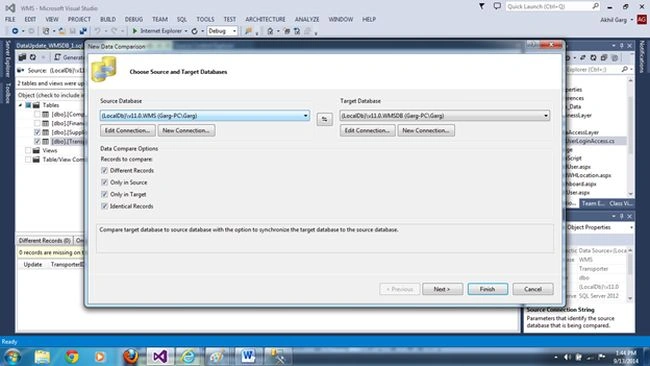Click Edit Connection under Target Database
Viewport: 650px width, 366px height.
pos(368,131)
